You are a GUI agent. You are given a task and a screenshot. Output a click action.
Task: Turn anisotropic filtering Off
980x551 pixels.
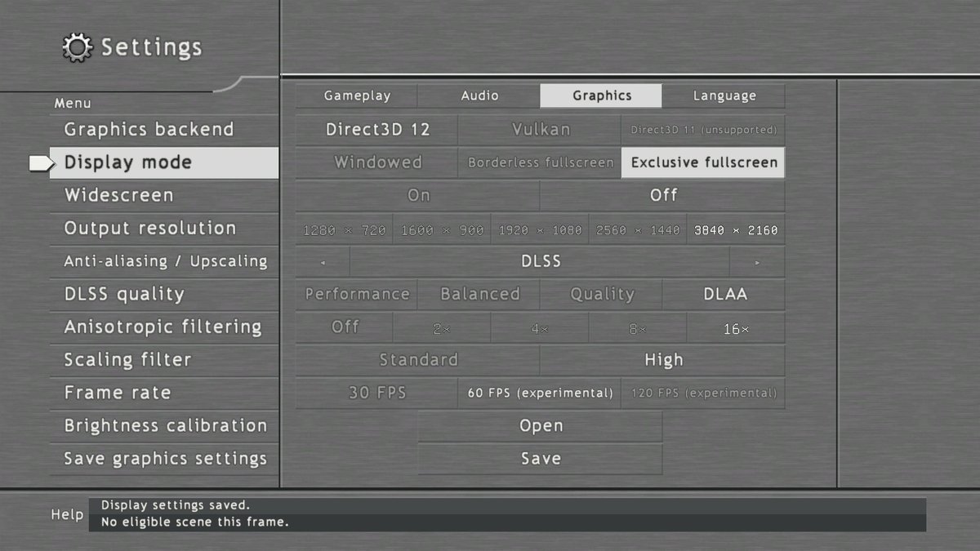point(345,327)
